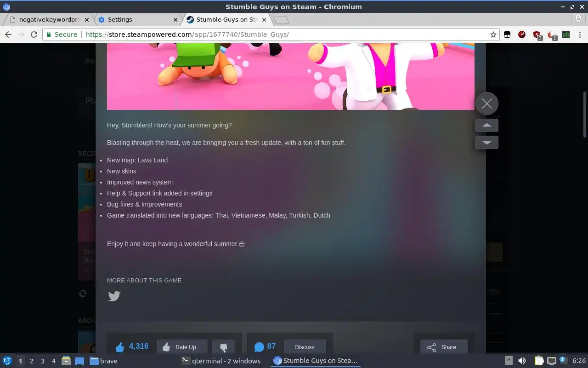Click the 87 comments count

[265, 346]
